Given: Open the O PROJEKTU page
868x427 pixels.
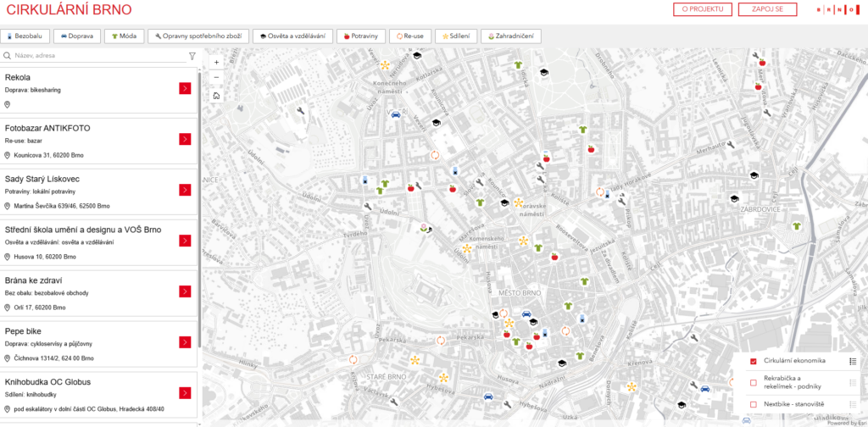Looking at the screenshot, I should 703,9.
